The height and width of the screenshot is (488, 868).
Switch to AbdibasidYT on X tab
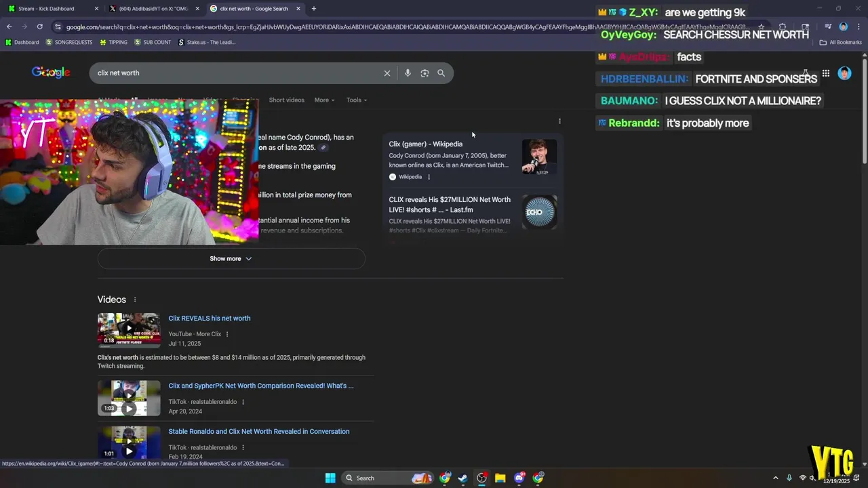point(154,9)
